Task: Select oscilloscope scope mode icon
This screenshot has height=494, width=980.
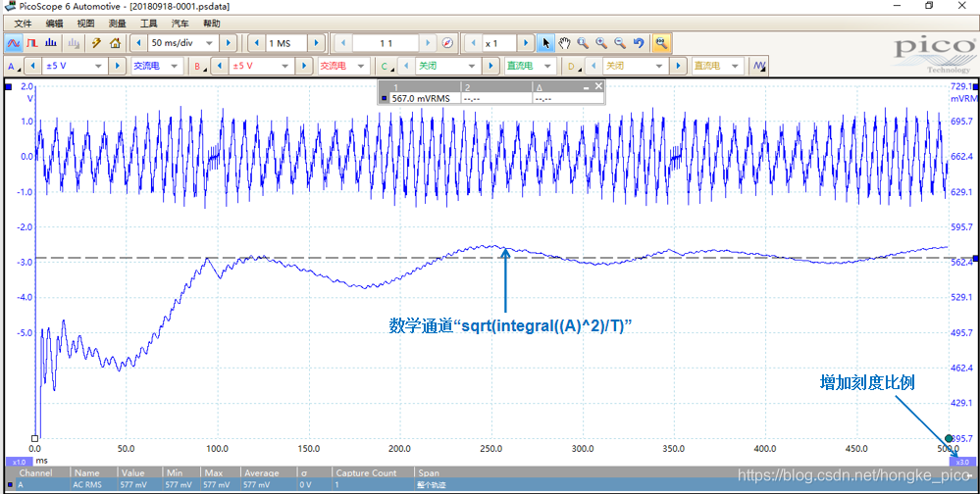Action: point(13,43)
